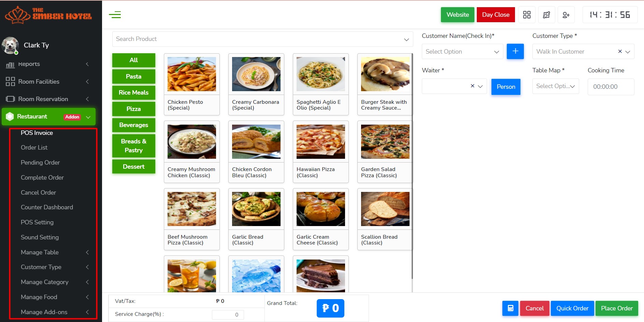The image size is (644, 322).
Task: Toggle the hamburger sidebar menu icon
Action: pyautogui.click(x=115, y=15)
